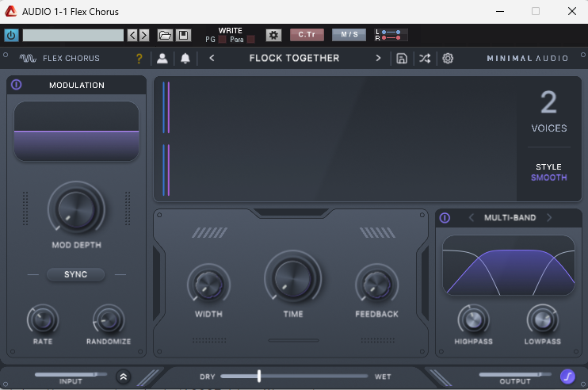
Task: Toggle the M/S mode button
Action: point(349,35)
